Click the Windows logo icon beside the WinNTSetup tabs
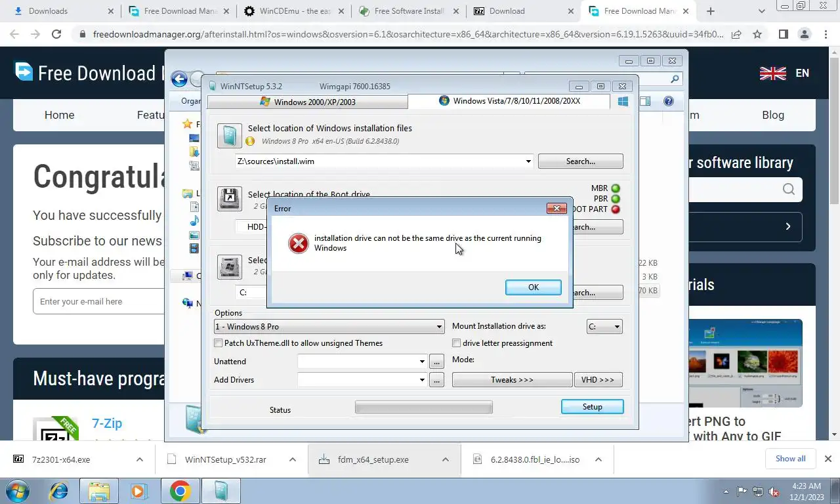The width and height of the screenshot is (840, 504). pos(623,101)
